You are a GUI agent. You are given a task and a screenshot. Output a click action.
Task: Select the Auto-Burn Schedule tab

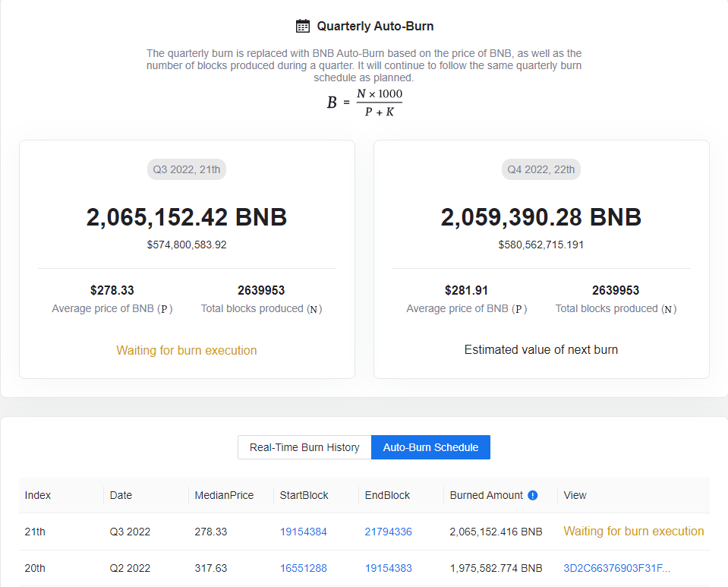pyautogui.click(x=431, y=447)
